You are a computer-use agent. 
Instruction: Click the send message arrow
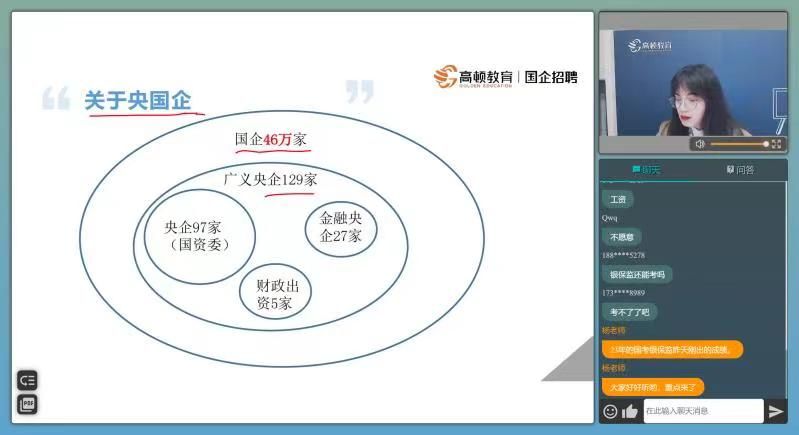pos(776,411)
